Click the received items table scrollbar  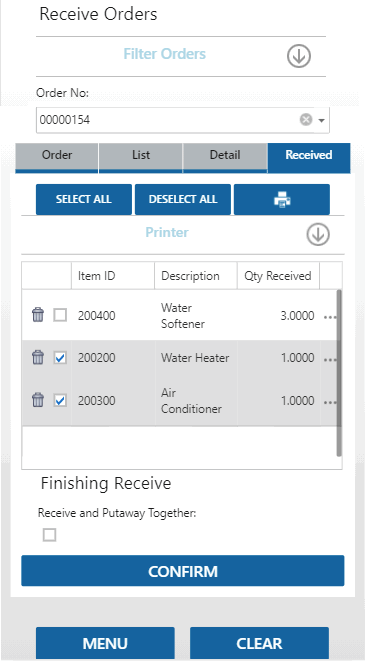coord(339,373)
